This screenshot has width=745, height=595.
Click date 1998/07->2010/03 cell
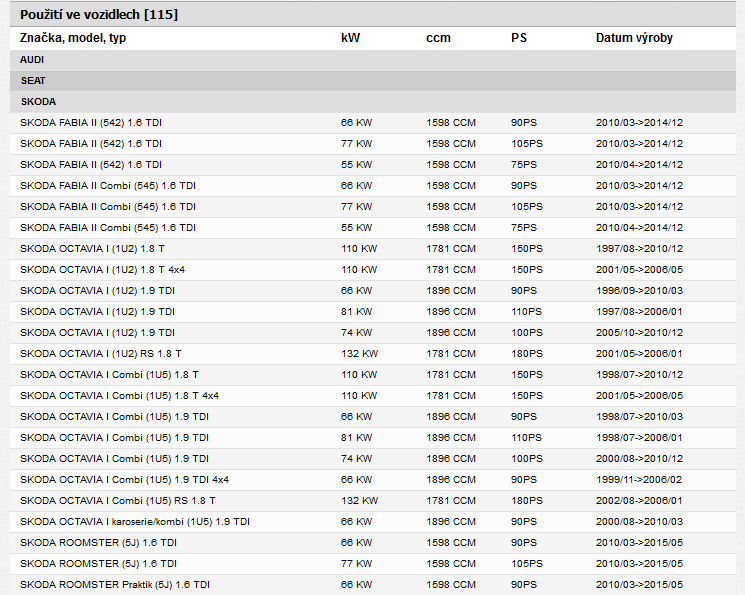(x=639, y=417)
